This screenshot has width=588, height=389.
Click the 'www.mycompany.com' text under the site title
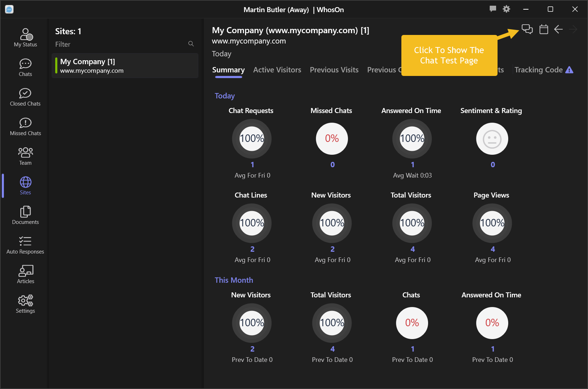[249, 41]
